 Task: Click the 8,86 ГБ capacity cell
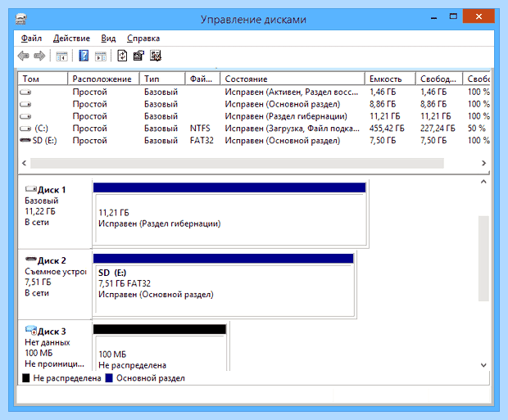(x=383, y=104)
